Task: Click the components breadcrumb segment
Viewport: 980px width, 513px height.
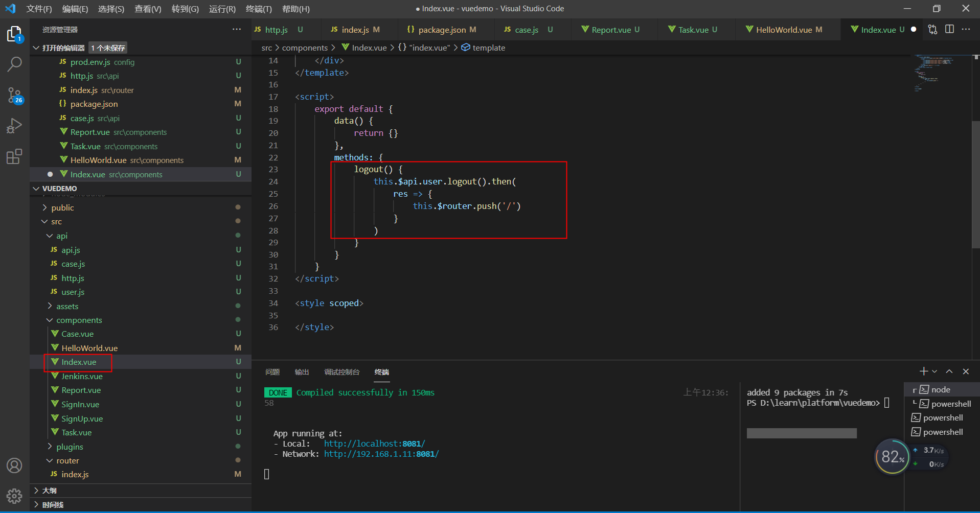Action: click(305, 48)
